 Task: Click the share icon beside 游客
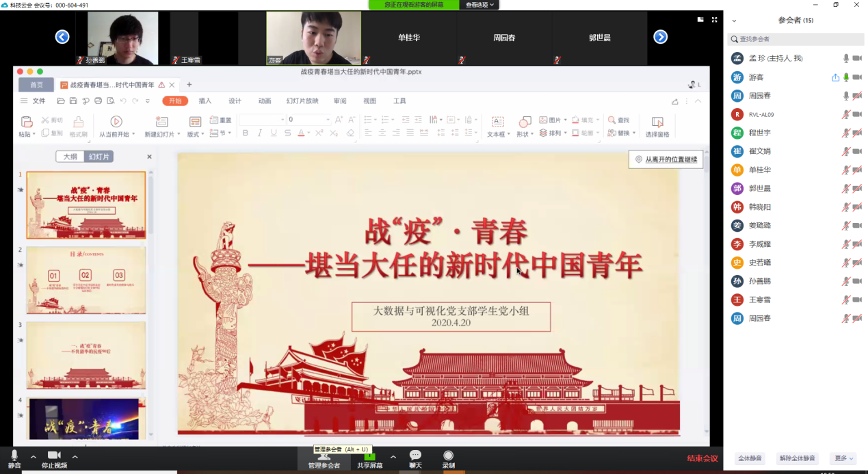click(835, 77)
